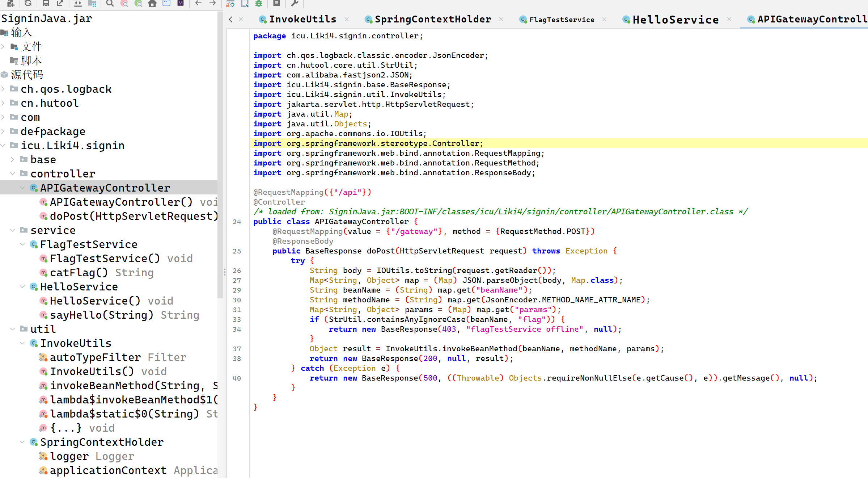The image size is (868, 478).
Task: Open the debugger bug icon
Action: point(259,4)
